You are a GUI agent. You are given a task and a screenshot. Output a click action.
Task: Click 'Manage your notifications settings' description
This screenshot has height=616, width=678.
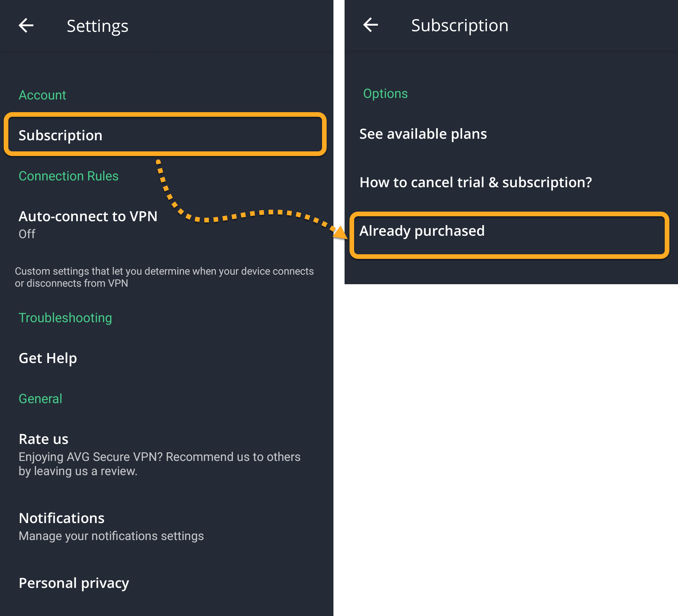click(x=111, y=536)
